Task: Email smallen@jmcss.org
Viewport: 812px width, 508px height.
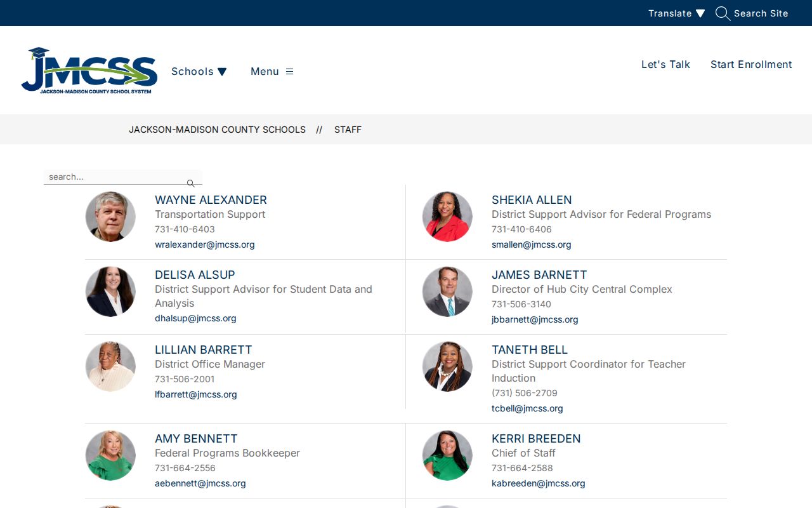Action: pos(532,244)
